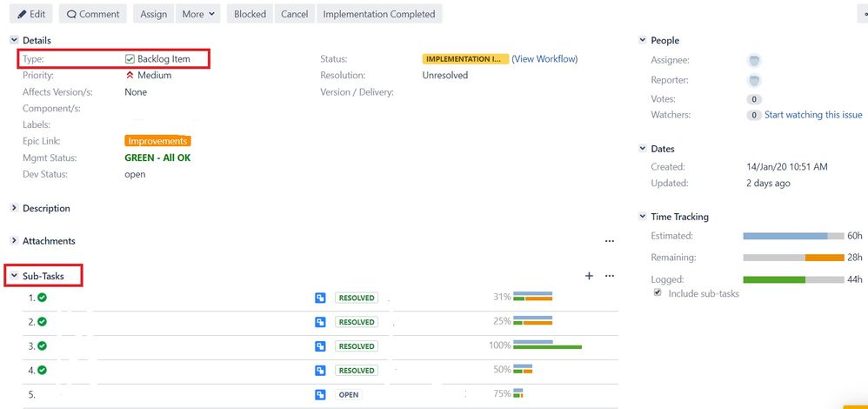Viewport: 868px width, 409px height.
Task: Click the Assignee avatar icon
Action: [753, 60]
